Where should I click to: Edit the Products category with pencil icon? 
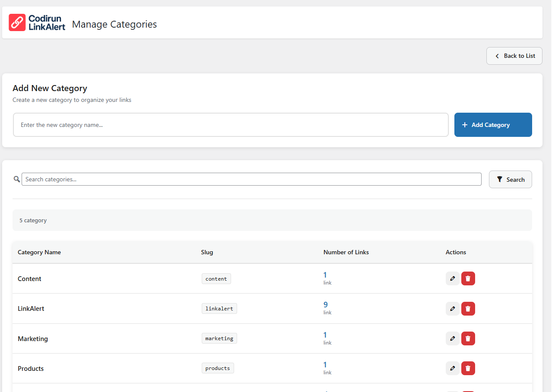(x=452, y=368)
